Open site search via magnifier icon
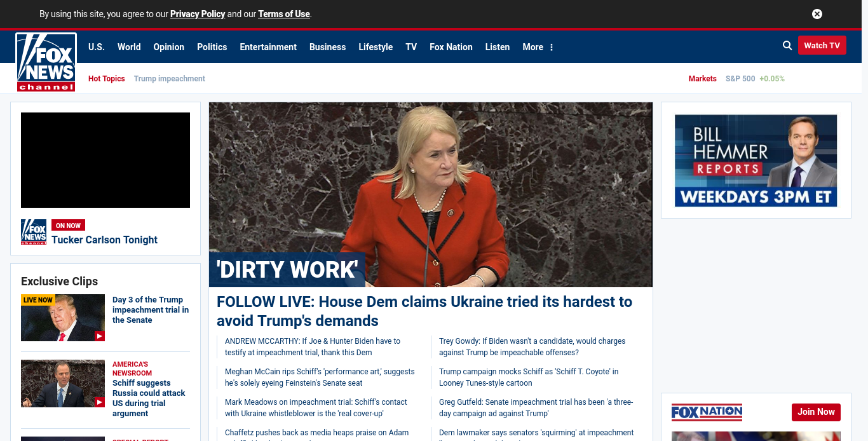 [x=787, y=46]
